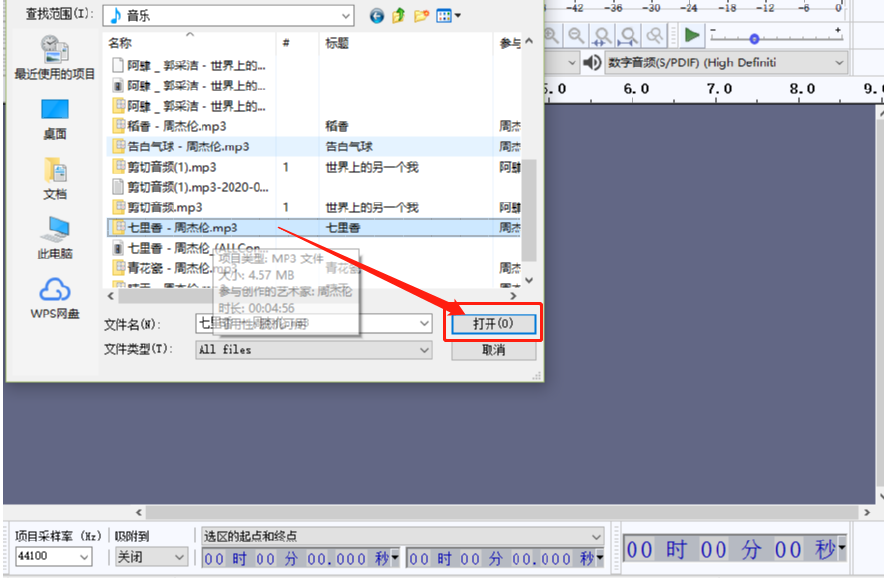Open WPS网盘 in the sidebar
This screenshot has width=885, height=578.
click(x=55, y=298)
